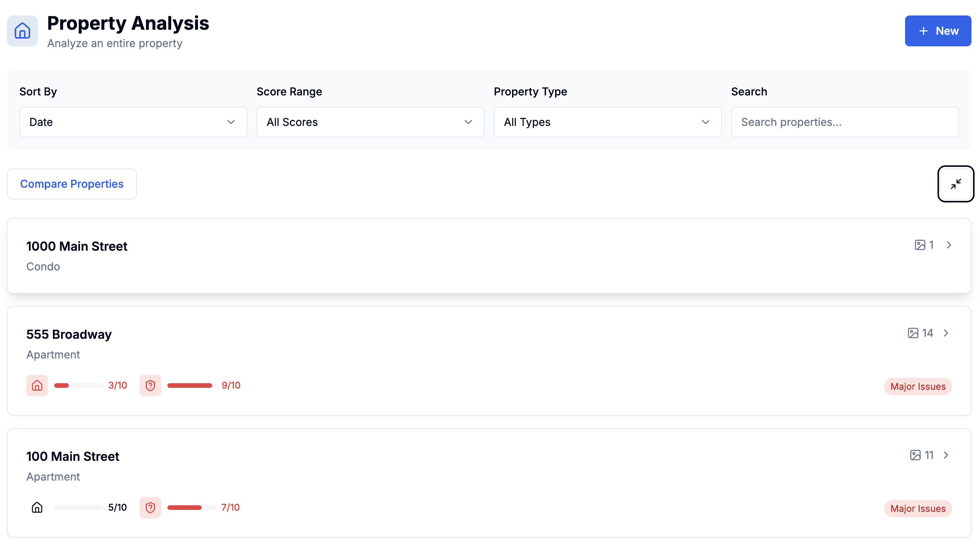Expand 100 Main Street with its chevron

(946, 455)
